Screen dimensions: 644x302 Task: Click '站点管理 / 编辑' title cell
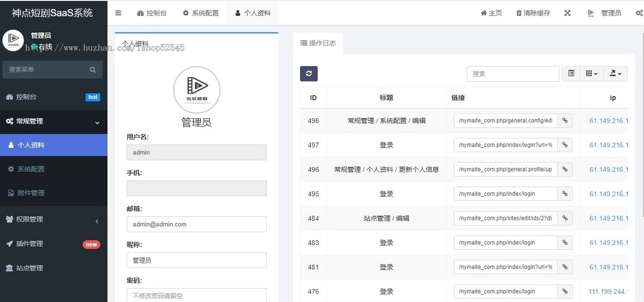[x=386, y=218]
